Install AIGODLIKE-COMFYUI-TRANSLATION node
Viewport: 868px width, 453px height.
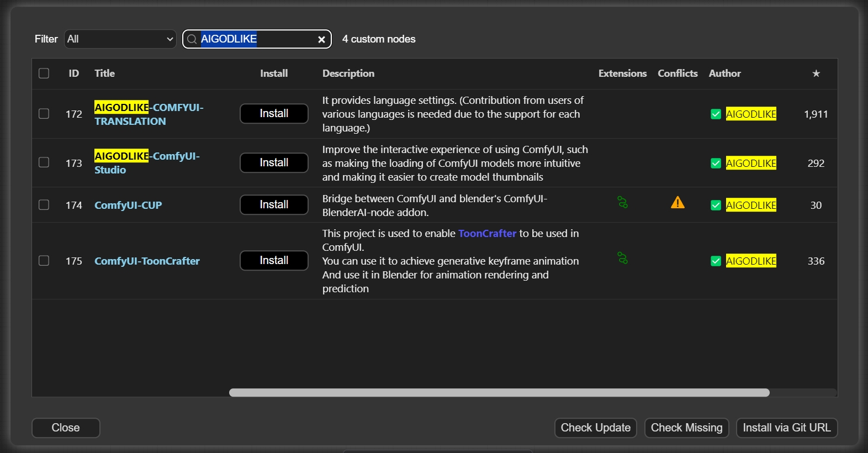click(x=274, y=114)
